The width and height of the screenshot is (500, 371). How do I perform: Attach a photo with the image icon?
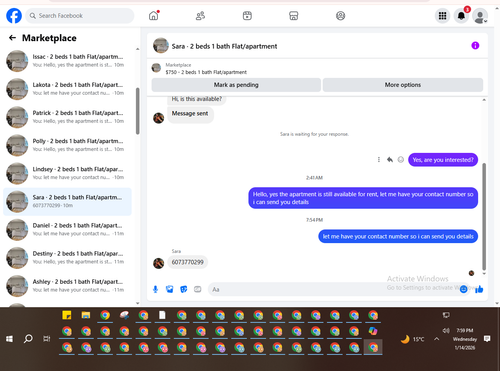(x=169, y=289)
